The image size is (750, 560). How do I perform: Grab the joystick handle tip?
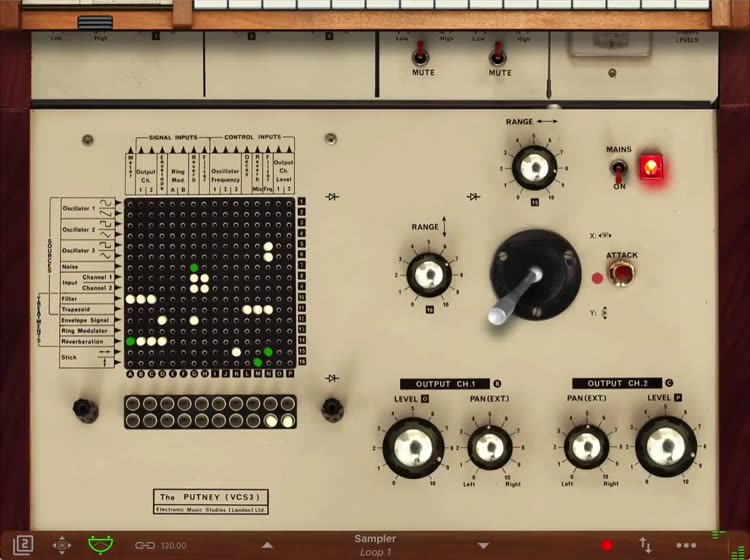(497, 316)
